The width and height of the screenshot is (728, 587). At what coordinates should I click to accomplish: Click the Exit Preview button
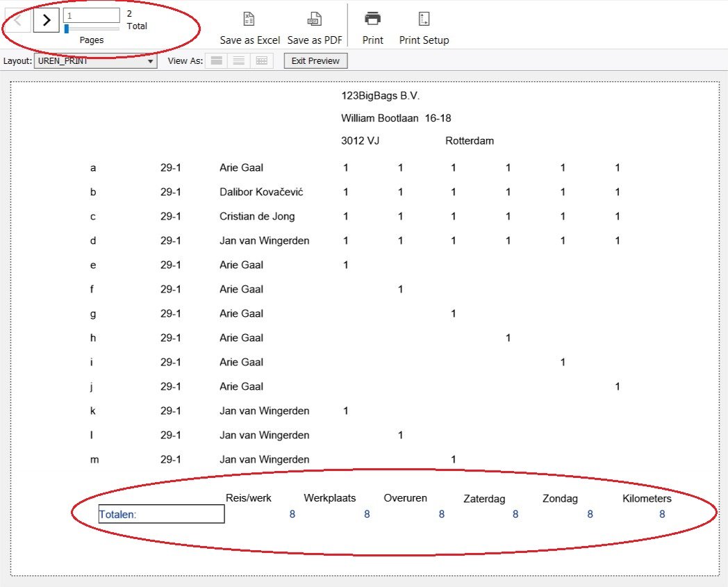[315, 61]
